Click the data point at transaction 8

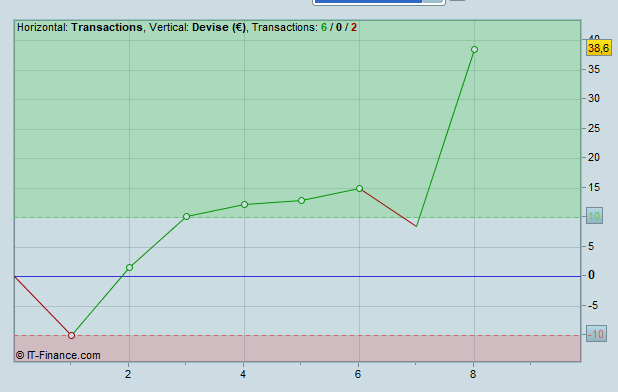point(474,50)
